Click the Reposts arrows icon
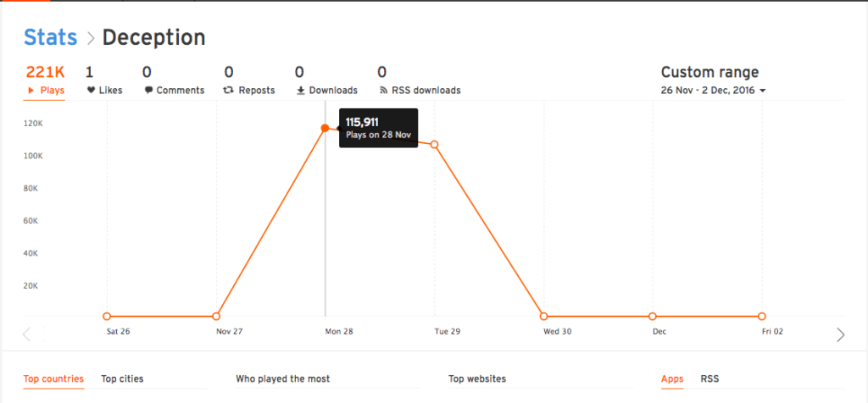Screen dimensions: 868x403 click(x=228, y=90)
